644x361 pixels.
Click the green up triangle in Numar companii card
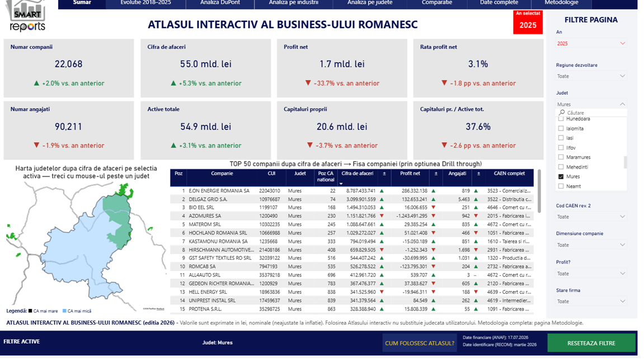(36, 83)
